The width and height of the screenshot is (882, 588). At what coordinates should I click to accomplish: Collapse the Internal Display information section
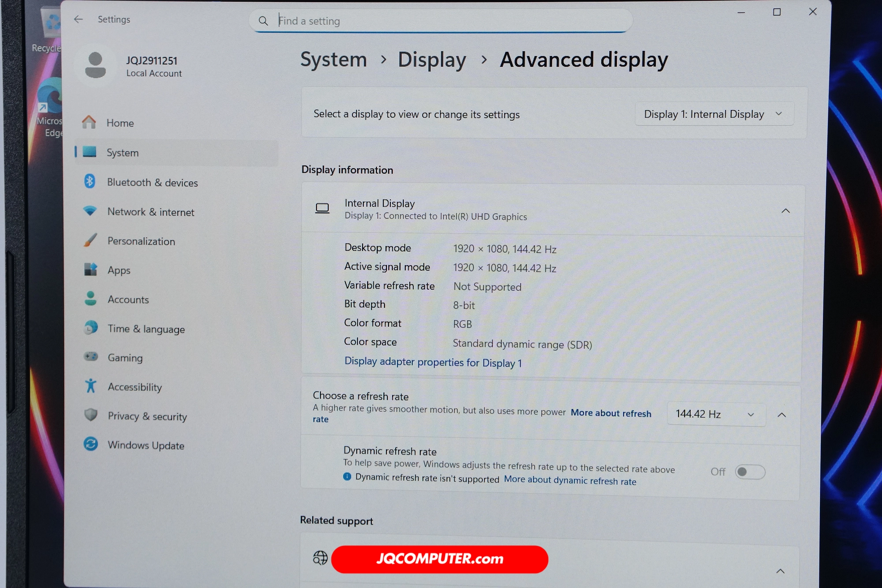point(786,211)
